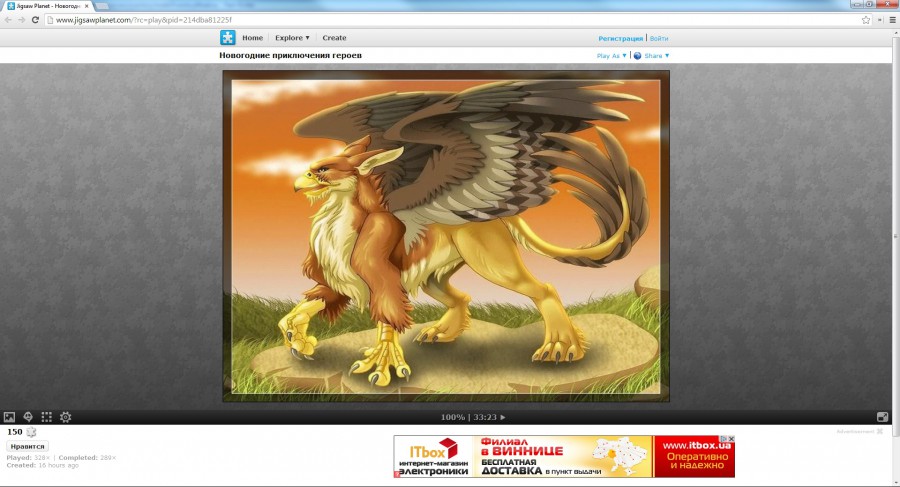Click the Регистрация registration link
900x487 pixels.
pyautogui.click(x=620, y=38)
